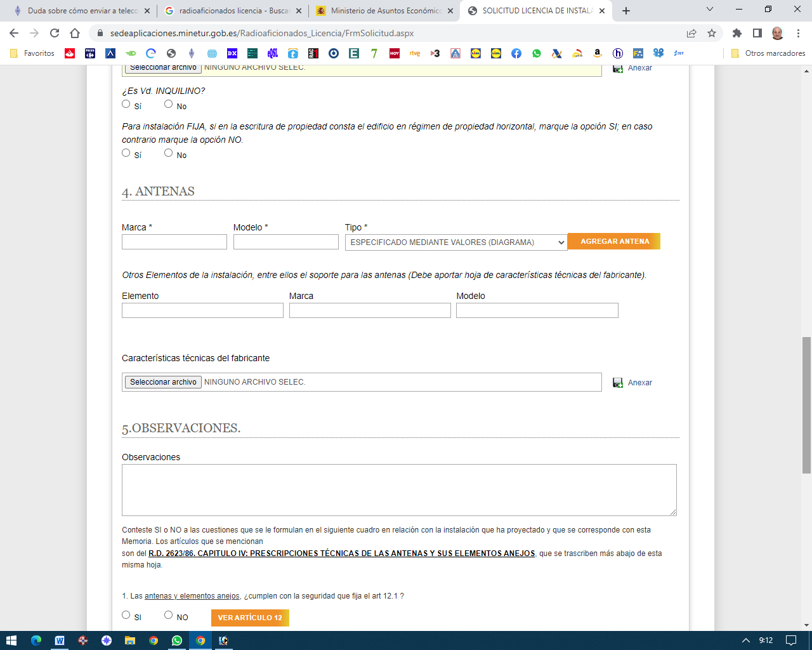Image resolution: width=812 pixels, height=650 pixels.
Task: Bookmark this page with the star icon
Action: (x=712, y=33)
